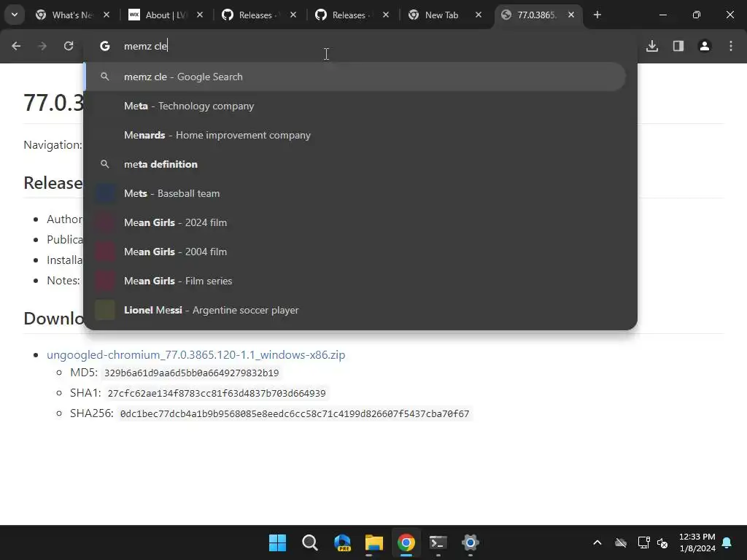Open the tab search dropdown arrow
747x560 pixels.
[x=15, y=15]
